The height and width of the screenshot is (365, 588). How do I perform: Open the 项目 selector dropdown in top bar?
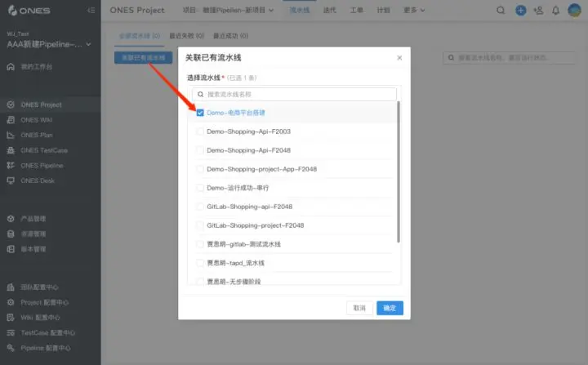[x=228, y=10]
